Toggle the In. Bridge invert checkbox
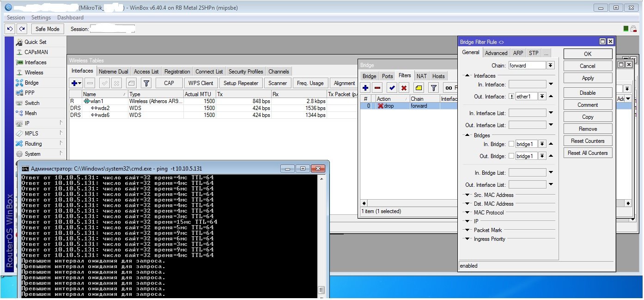644x300 pixels. point(511,144)
